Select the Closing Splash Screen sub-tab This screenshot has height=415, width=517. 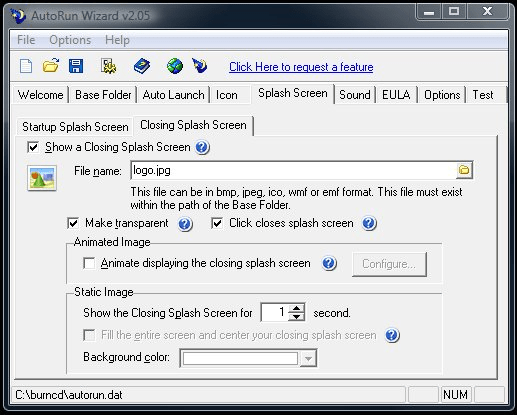point(193,125)
